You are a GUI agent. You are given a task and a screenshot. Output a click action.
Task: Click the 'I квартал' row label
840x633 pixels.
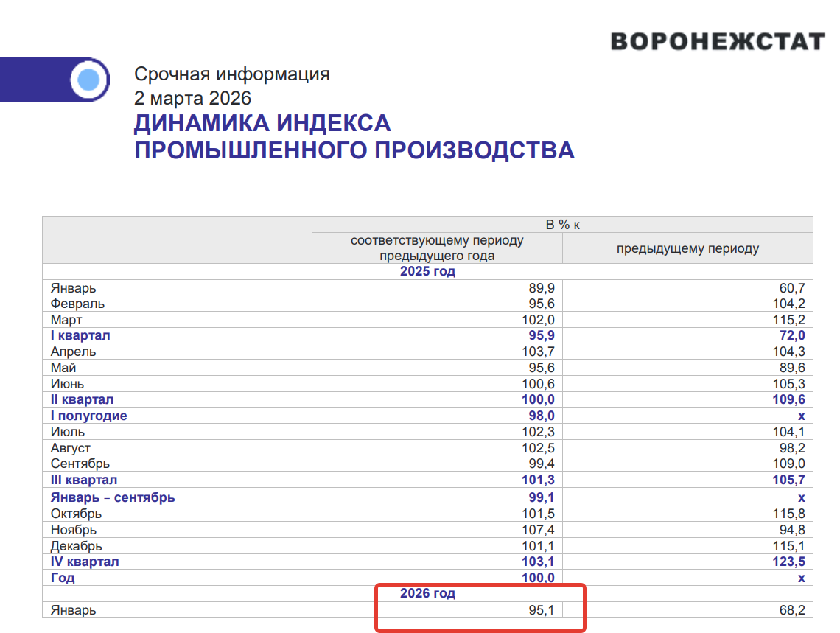(x=80, y=335)
